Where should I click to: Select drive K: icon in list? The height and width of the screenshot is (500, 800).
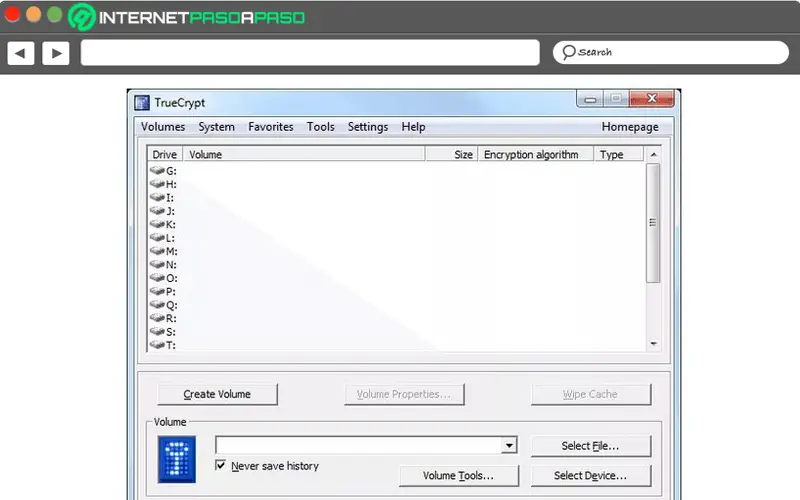(x=157, y=224)
